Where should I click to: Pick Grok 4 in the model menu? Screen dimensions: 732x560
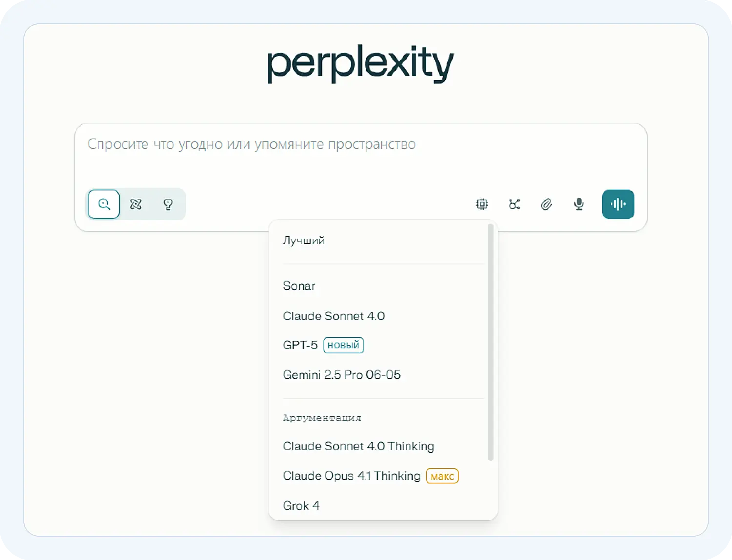(x=301, y=505)
